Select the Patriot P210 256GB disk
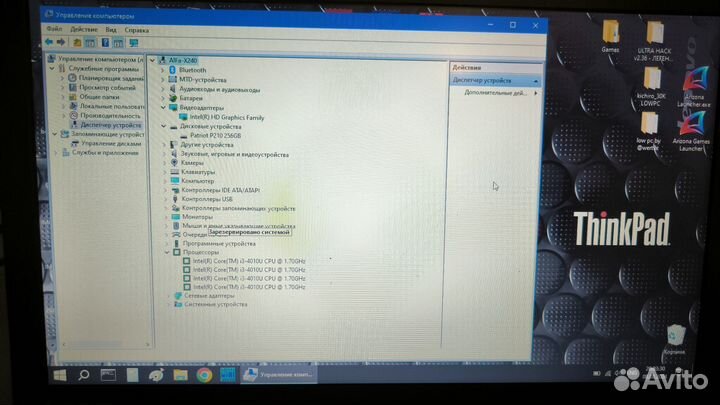720x405 pixels. click(x=215, y=135)
